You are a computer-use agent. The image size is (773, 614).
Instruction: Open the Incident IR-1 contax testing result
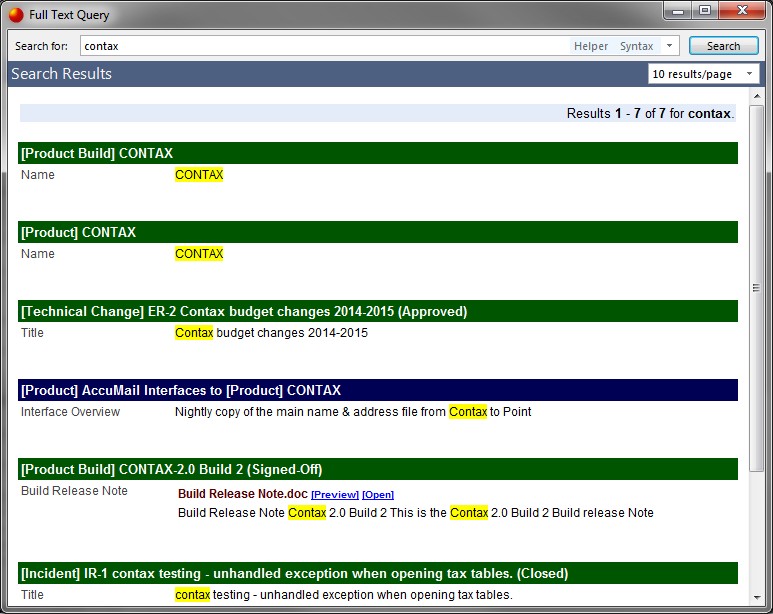point(378,573)
